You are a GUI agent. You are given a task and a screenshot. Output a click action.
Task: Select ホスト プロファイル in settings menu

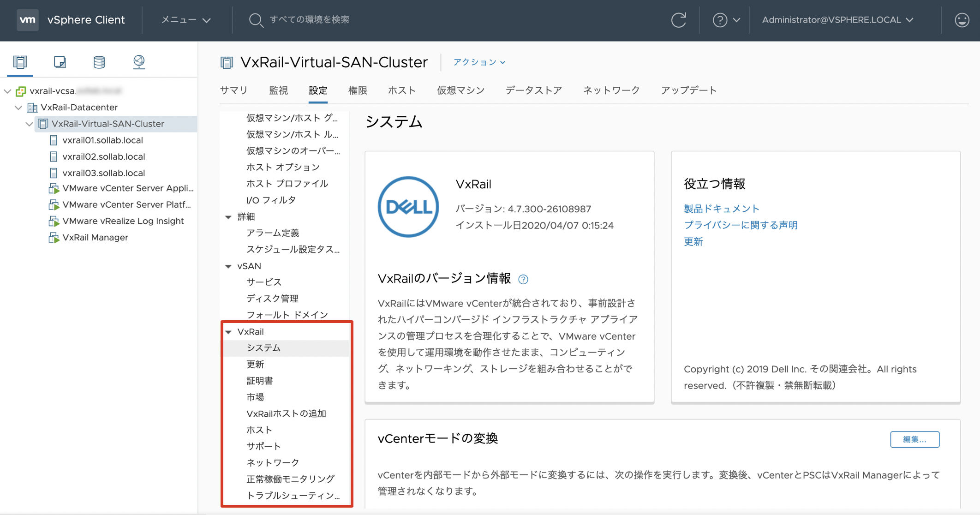click(x=287, y=184)
